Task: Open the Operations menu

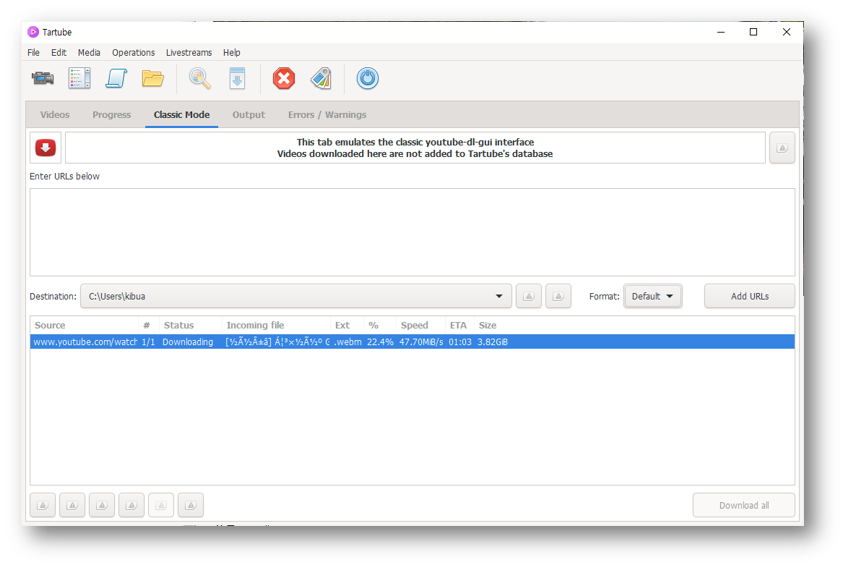Action: pos(133,53)
